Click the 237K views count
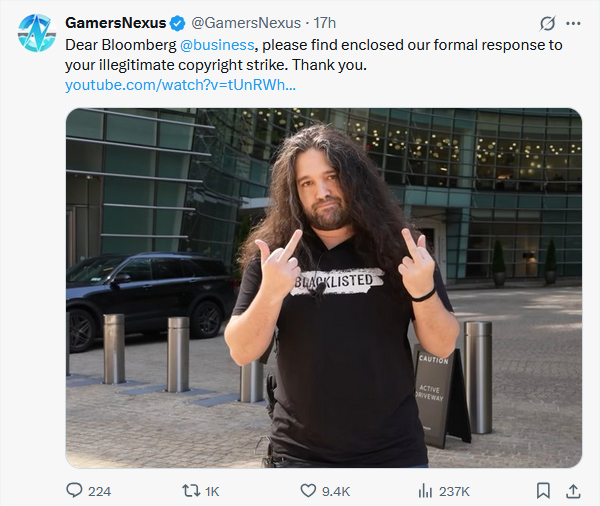The image size is (600, 506). (x=454, y=491)
